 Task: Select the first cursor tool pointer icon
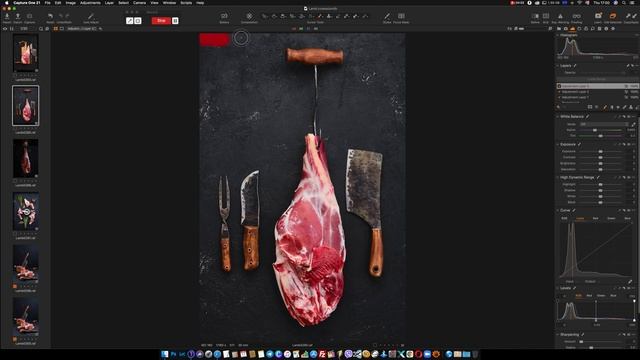265,16
